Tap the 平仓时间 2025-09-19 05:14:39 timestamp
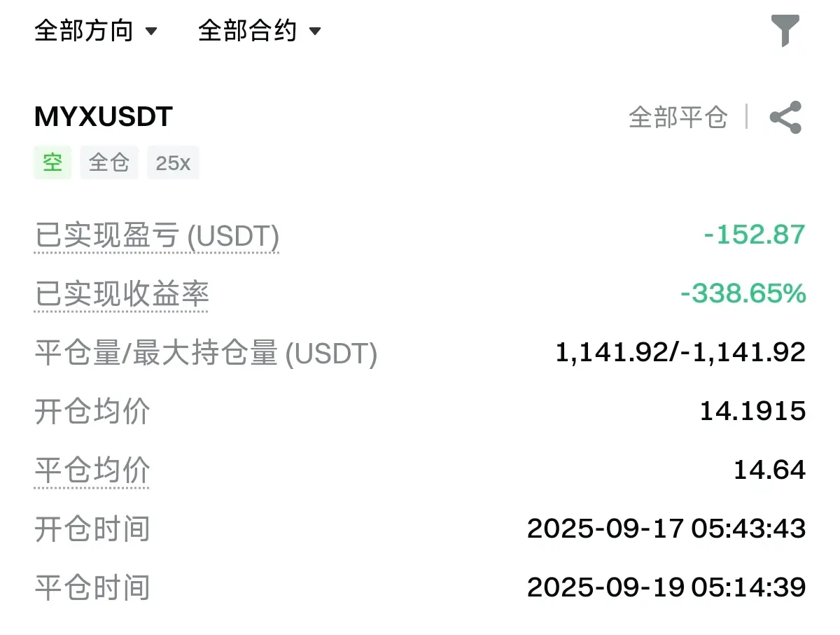 [666, 587]
